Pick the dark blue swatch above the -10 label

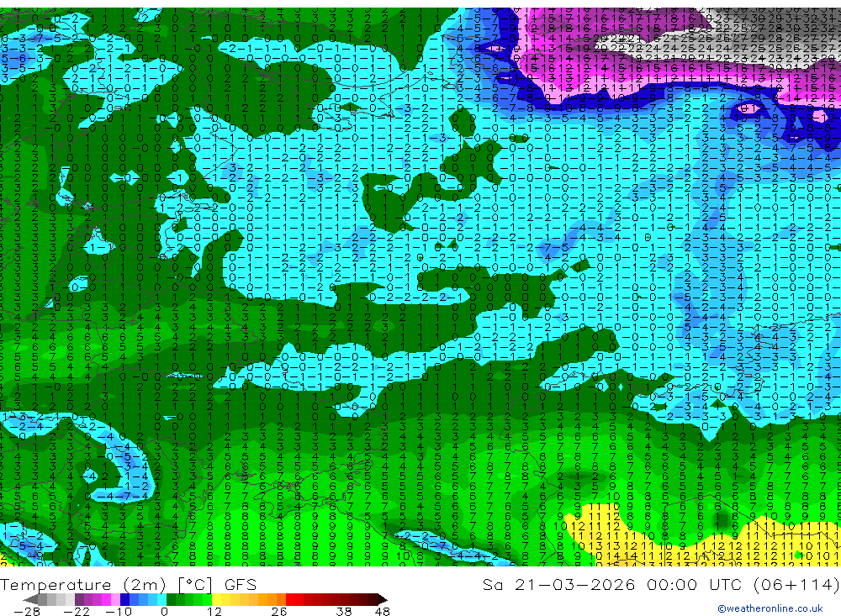[x=124, y=599]
